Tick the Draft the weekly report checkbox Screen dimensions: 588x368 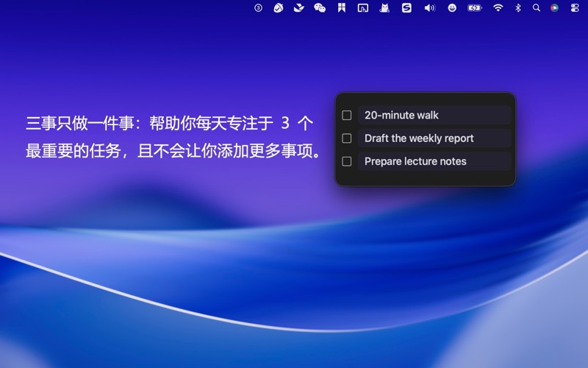[347, 138]
